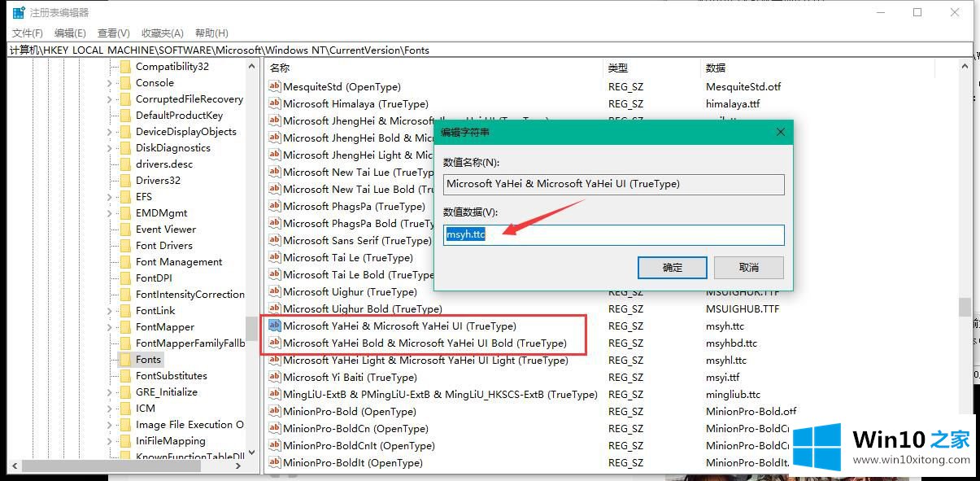Select the Image File Execution tree item
This screenshot has height=481, width=980.
click(189, 425)
